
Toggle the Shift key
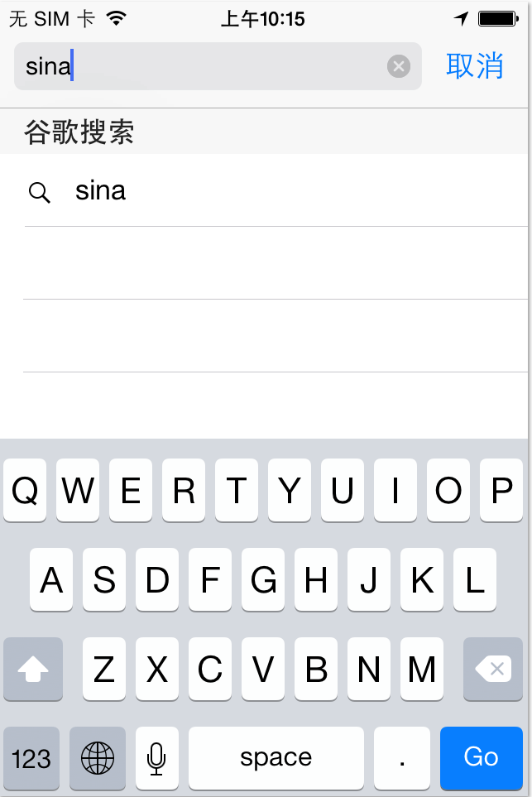pos(33,670)
